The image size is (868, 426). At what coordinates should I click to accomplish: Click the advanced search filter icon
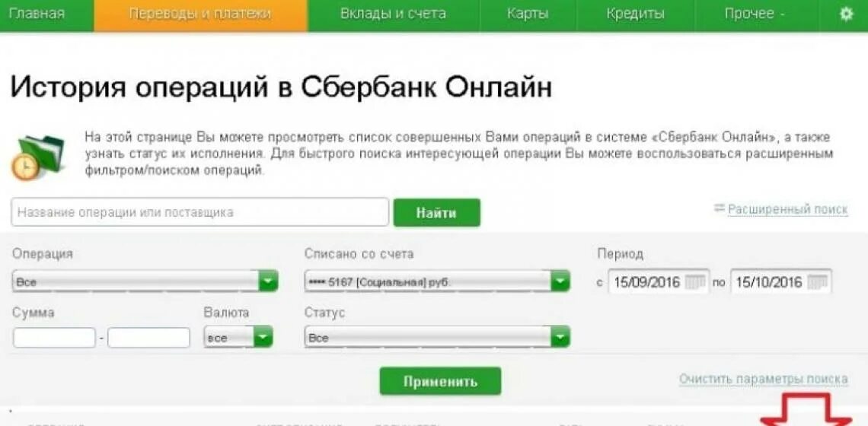coord(719,209)
